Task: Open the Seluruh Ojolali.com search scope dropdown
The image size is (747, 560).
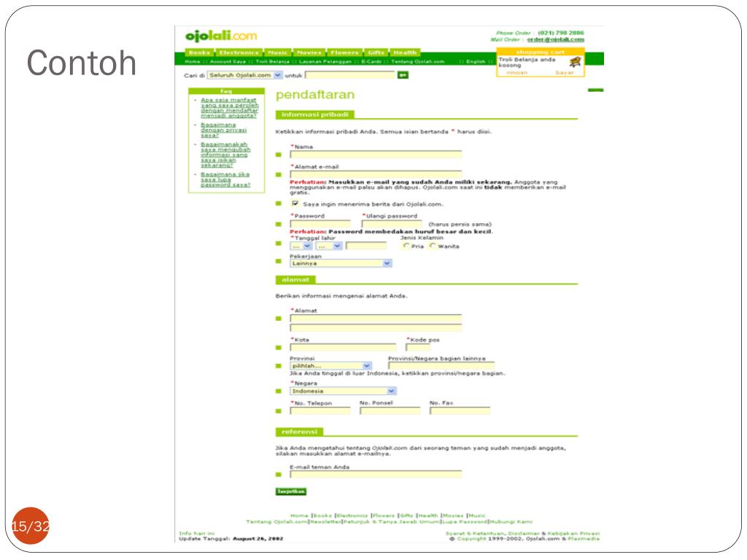Action: (x=245, y=75)
